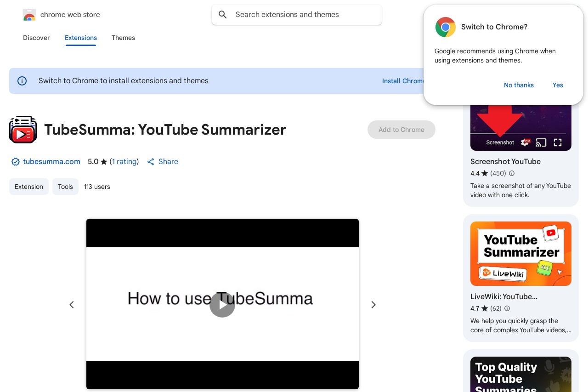Screen dimensions: 588x392
Task: Click into the Search extensions and themes field
Action: [297, 15]
